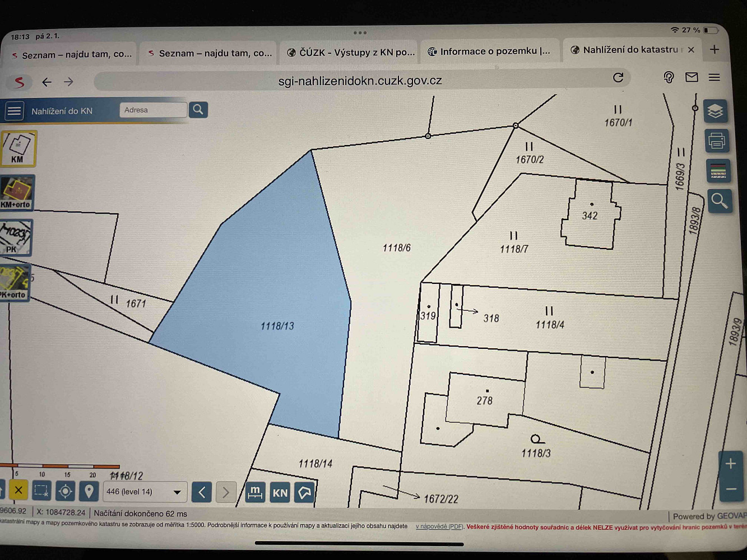Click building number 318
This screenshot has height=560, width=747.
click(x=491, y=318)
